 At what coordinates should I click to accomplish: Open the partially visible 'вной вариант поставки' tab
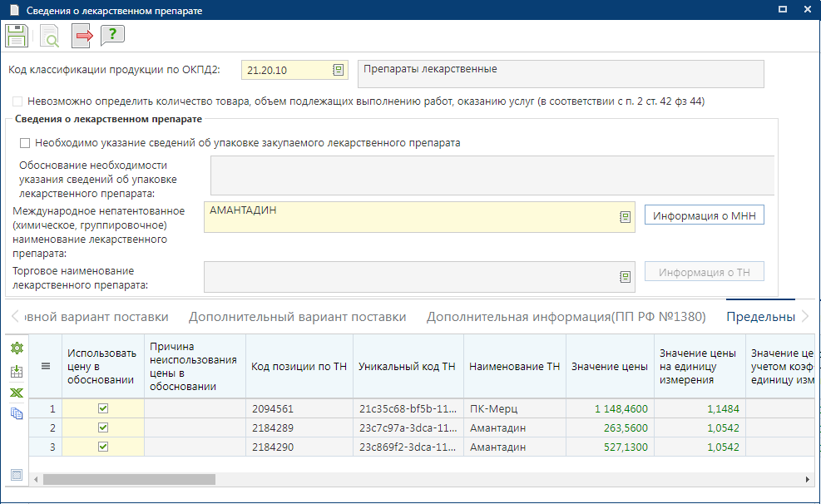96,317
